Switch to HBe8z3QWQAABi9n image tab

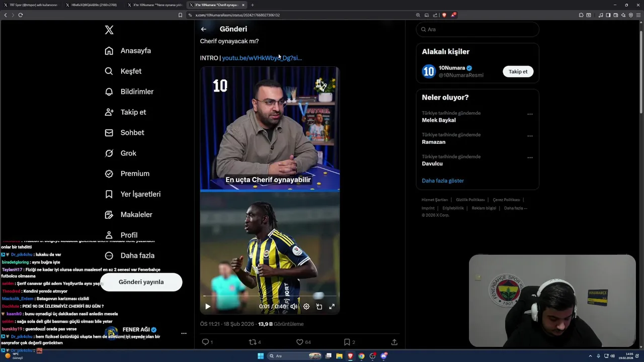(x=93, y=5)
